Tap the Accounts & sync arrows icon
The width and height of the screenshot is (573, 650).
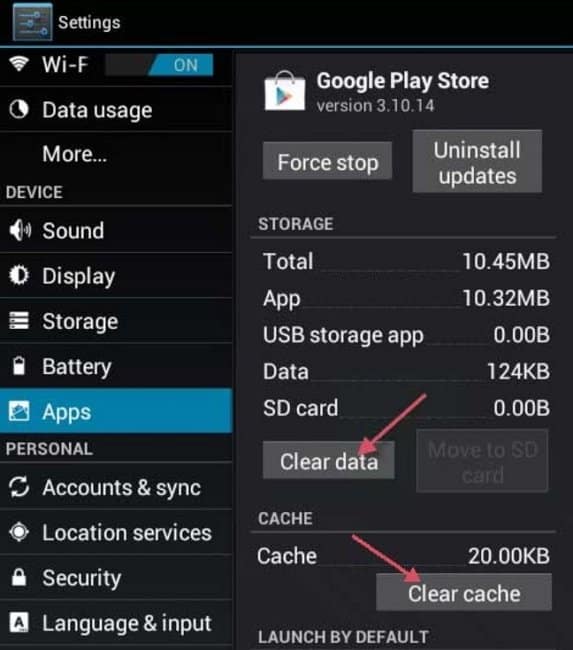(19, 487)
